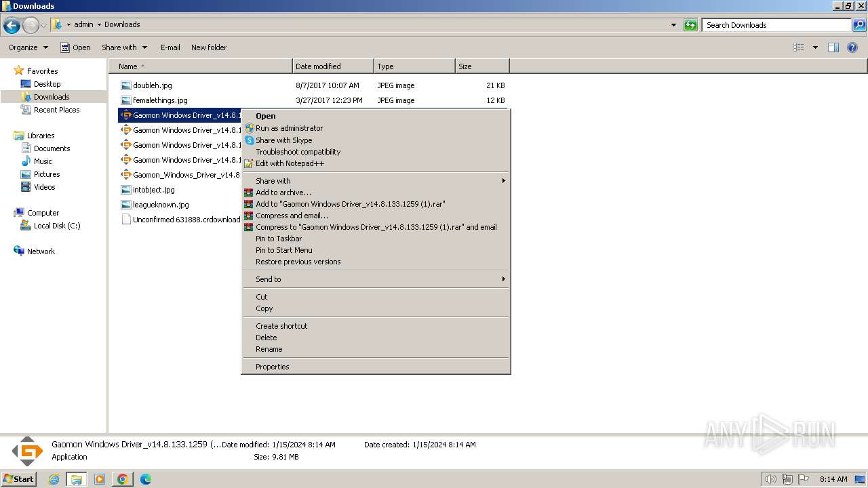Select the femalethings.jpg file icon
The width and height of the screenshot is (868, 488).
point(125,100)
